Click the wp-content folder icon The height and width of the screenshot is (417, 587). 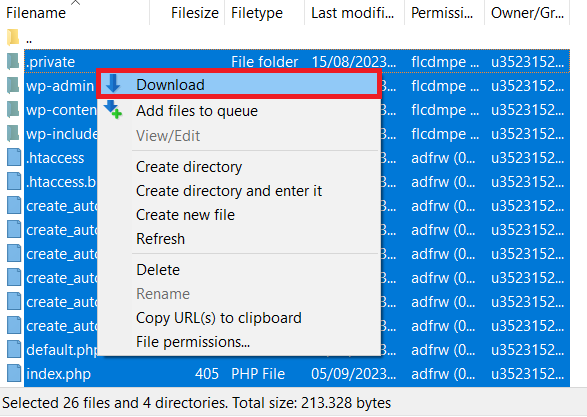tap(13, 109)
